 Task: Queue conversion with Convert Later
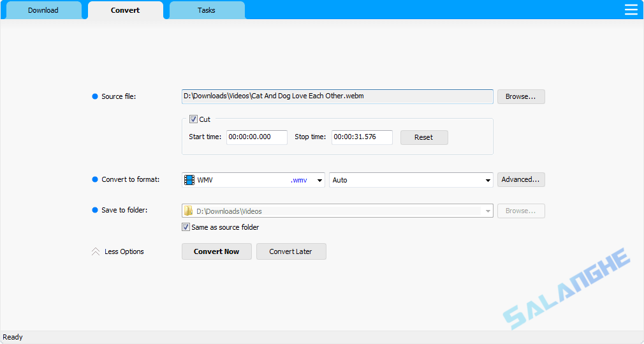click(x=291, y=251)
